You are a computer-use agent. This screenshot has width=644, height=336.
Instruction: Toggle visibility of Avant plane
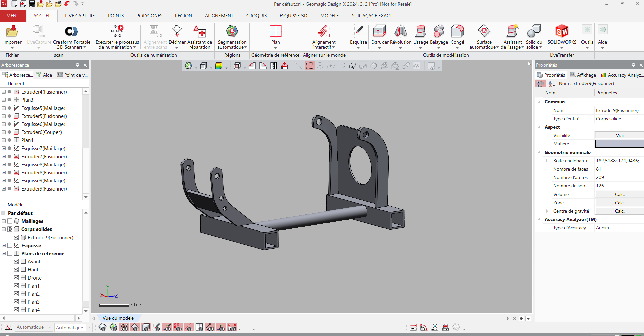[x=16, y=261]
